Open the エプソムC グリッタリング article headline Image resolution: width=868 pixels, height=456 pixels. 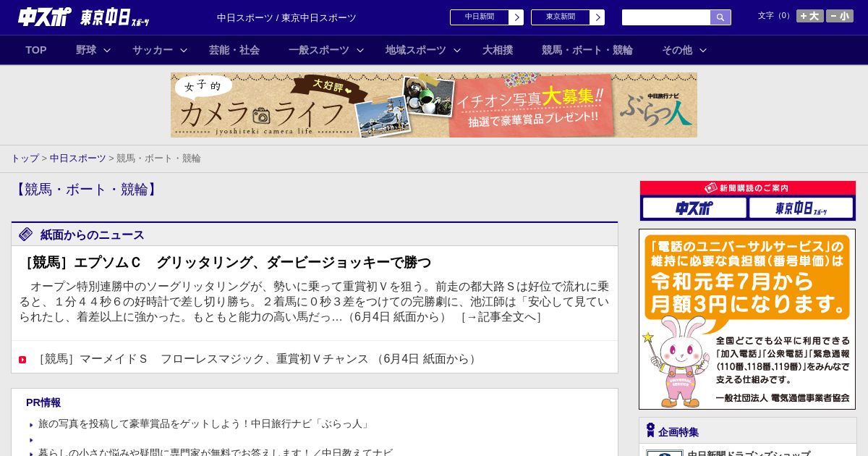coord(226,263)
